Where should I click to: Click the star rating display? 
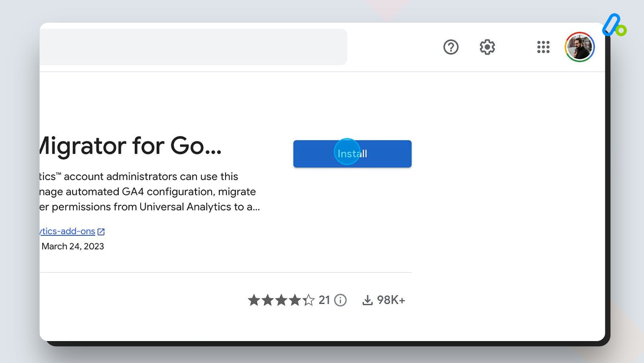tap(281, 300)
